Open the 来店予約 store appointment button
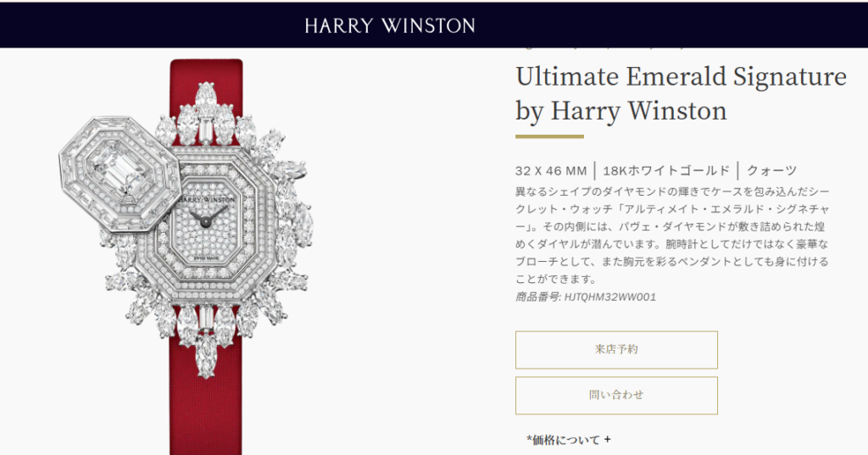Image resolution: width=868 pixels, height=455 pixels. (x=616, y=350)
